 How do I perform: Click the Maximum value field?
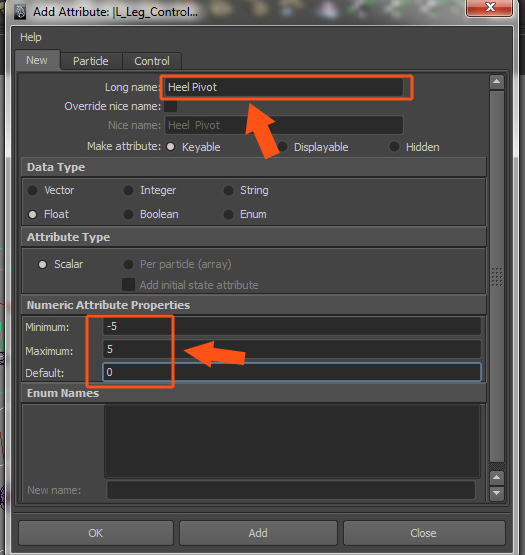click(292, 349)
